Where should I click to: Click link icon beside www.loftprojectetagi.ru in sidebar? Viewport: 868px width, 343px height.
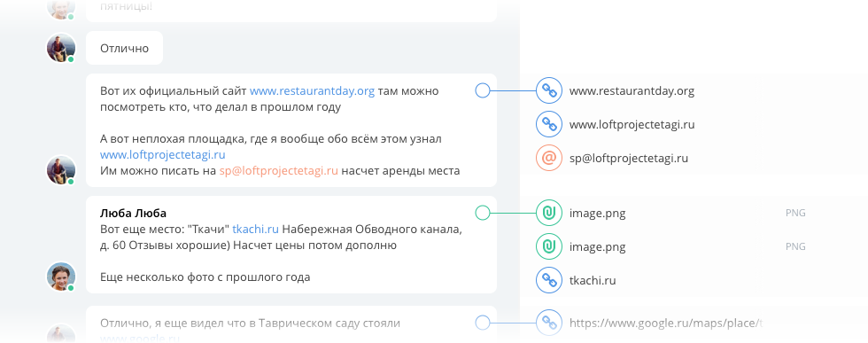tap(549, 124)
